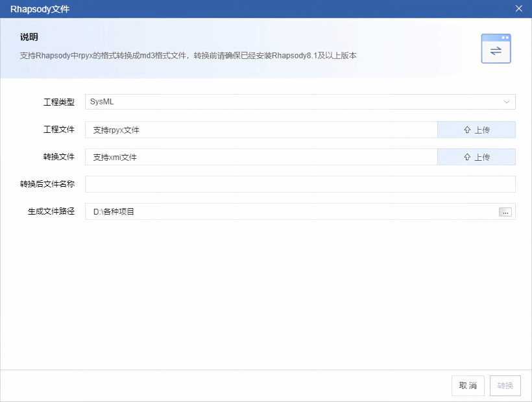Image resolution: width=532 pixels, height=402 pixels.
Task: Browse for output folder with the ... button
Action: point(505,212)
